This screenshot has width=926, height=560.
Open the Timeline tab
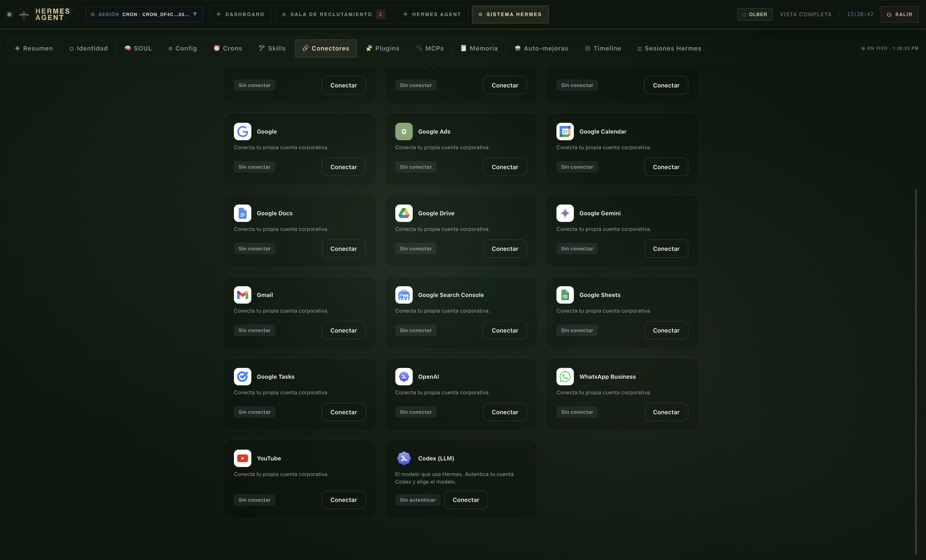click(x=603, y=48)
